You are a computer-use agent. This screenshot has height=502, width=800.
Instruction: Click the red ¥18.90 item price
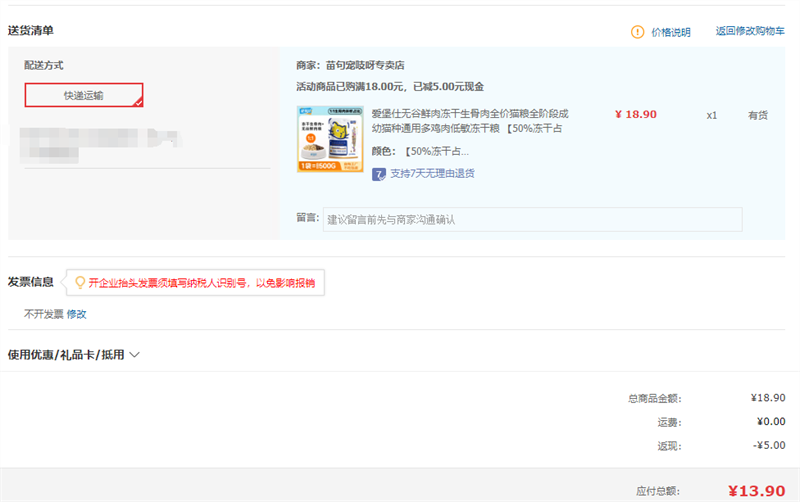point(635,114)
